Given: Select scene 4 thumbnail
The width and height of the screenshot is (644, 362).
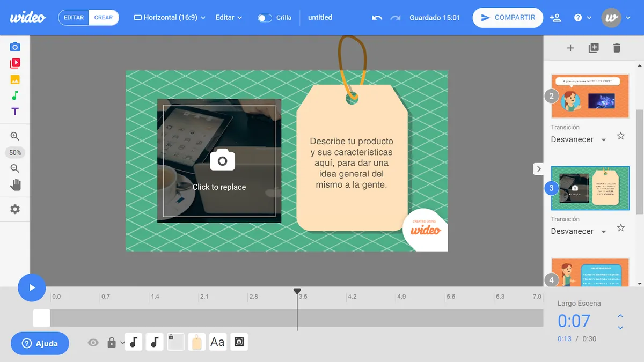Looking at the screenshot, I should [x=590, y=272].
